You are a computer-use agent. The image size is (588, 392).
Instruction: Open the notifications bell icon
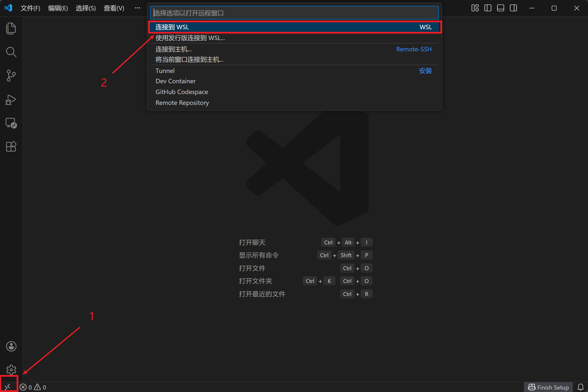click(580, 387)
